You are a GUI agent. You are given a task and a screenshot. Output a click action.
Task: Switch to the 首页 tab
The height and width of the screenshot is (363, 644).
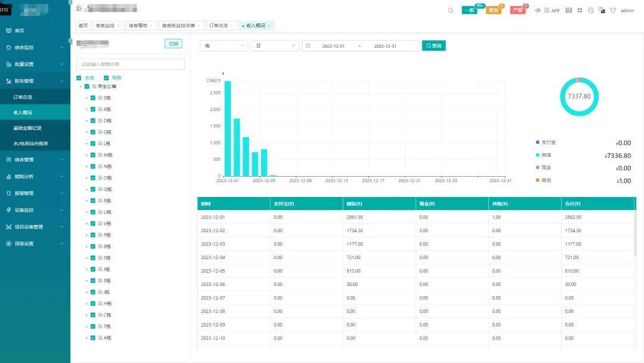83,26
